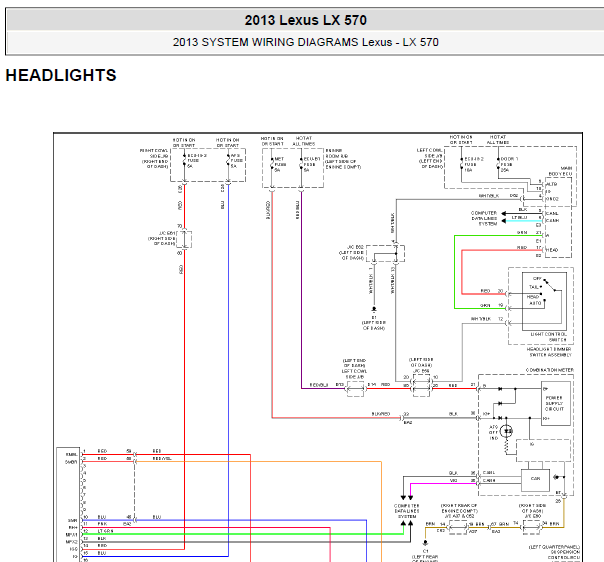
Task: Click the J/C E61 junction connector label
Action: [x=161, y=238]
